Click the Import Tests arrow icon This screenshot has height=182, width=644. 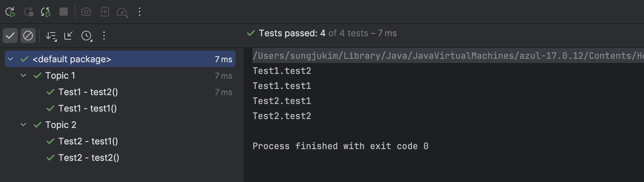[68, 36]
